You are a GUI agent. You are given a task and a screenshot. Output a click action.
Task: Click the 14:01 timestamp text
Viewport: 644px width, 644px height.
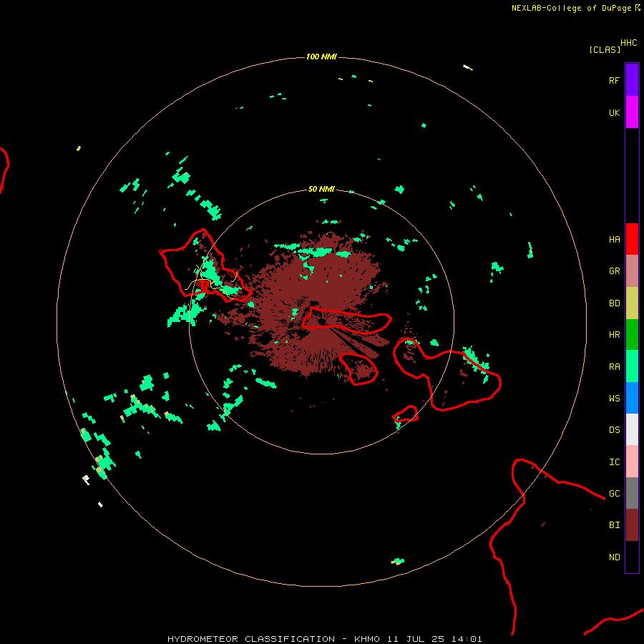(x=467, y=639)
